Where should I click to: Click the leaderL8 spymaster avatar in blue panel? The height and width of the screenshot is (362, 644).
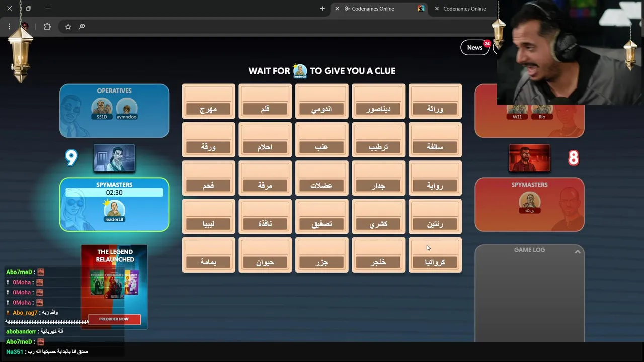coord(114,210)
